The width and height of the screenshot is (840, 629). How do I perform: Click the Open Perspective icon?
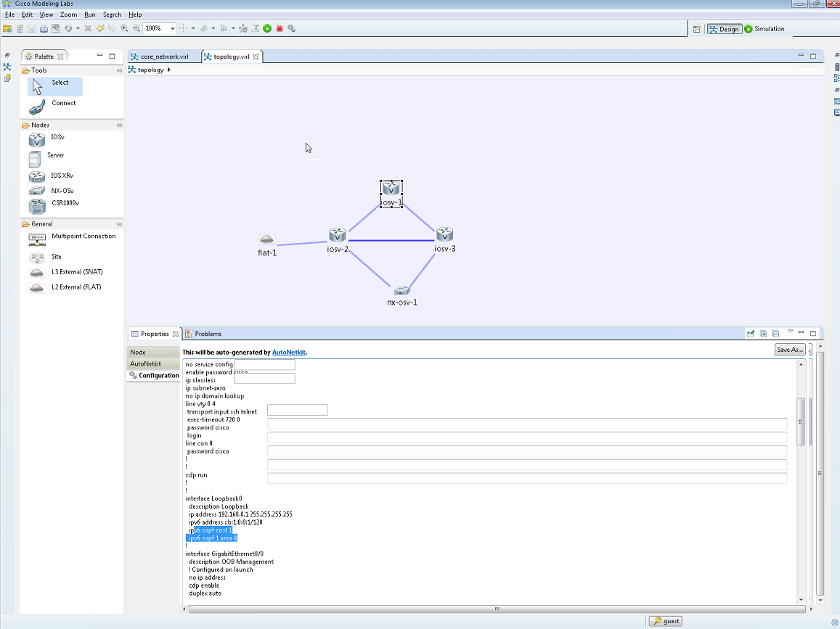click(x=696, y=29)
